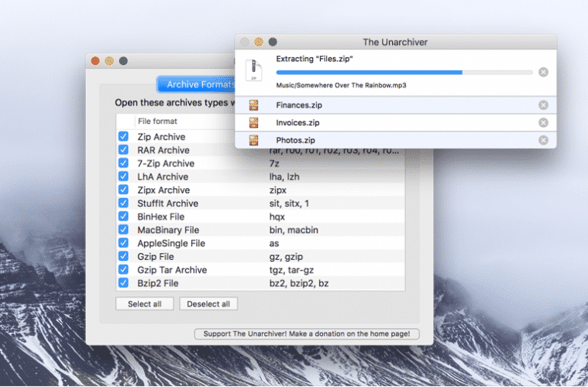Click the Invoices.zip archive icon
Screen dimensions: 588x387
(253, 122)
